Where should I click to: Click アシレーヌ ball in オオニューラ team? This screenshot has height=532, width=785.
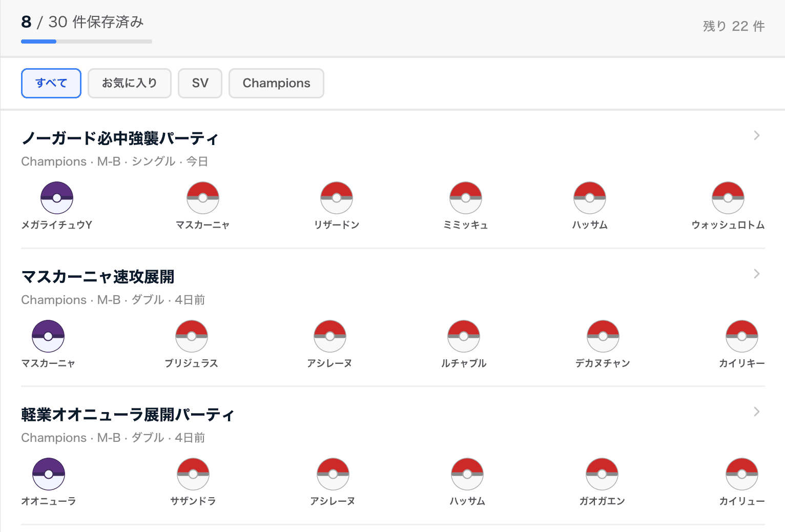tap(333, 474)
